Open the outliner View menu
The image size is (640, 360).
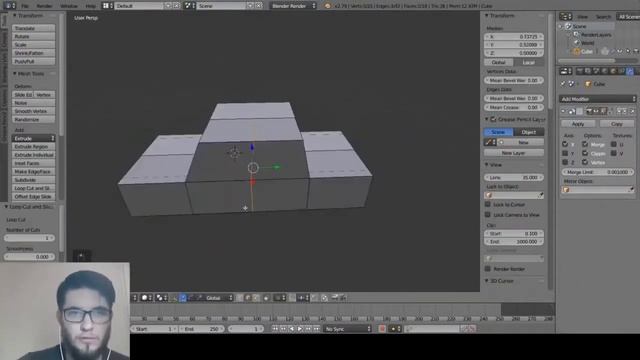coord(582,17)
